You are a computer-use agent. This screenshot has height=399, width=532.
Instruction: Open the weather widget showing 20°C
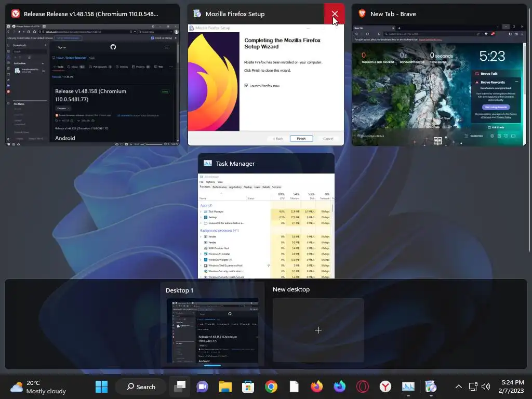(38, 387)
